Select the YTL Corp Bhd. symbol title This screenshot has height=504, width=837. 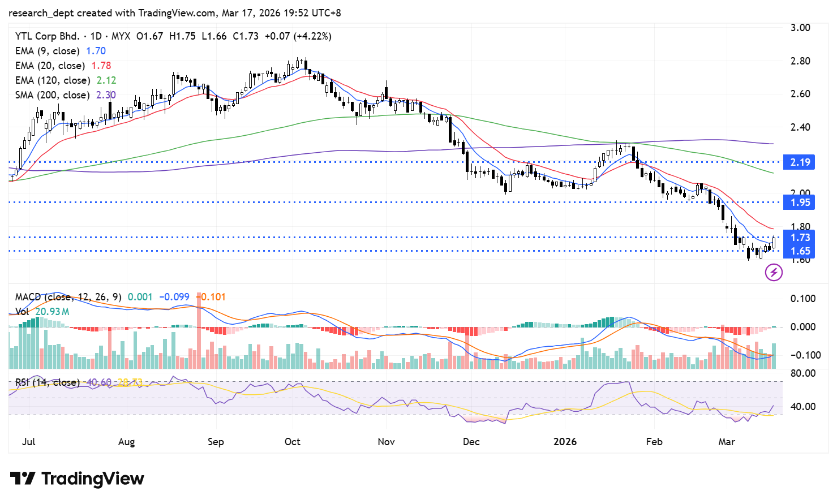48,36
